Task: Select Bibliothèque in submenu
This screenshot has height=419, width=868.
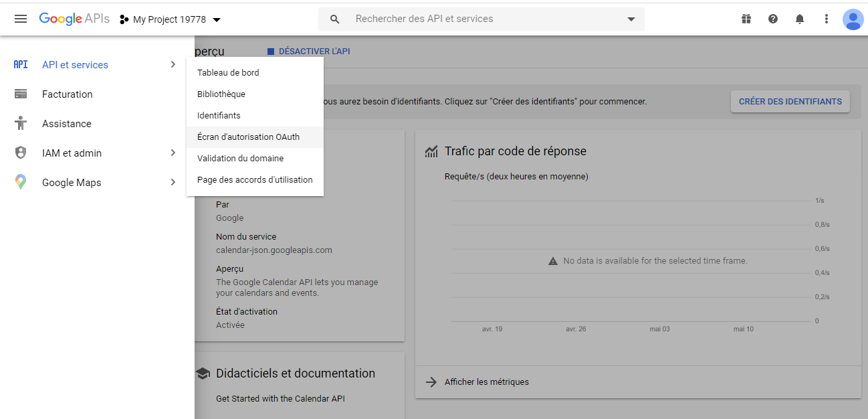Action: 255,94
